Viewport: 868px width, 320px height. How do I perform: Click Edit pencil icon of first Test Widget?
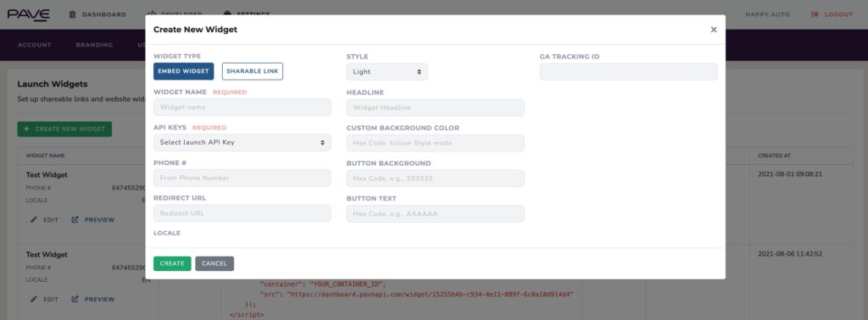[34, 219]
